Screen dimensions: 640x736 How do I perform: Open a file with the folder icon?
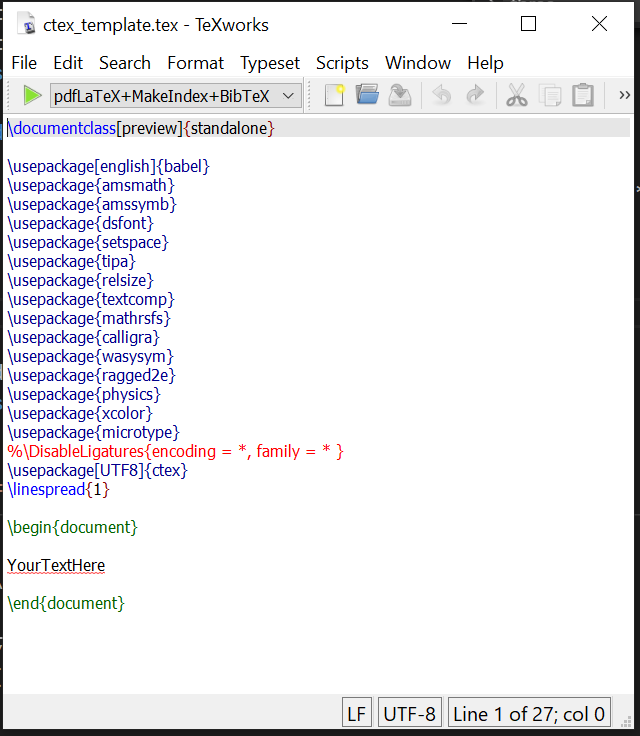[x=367, y=95]
